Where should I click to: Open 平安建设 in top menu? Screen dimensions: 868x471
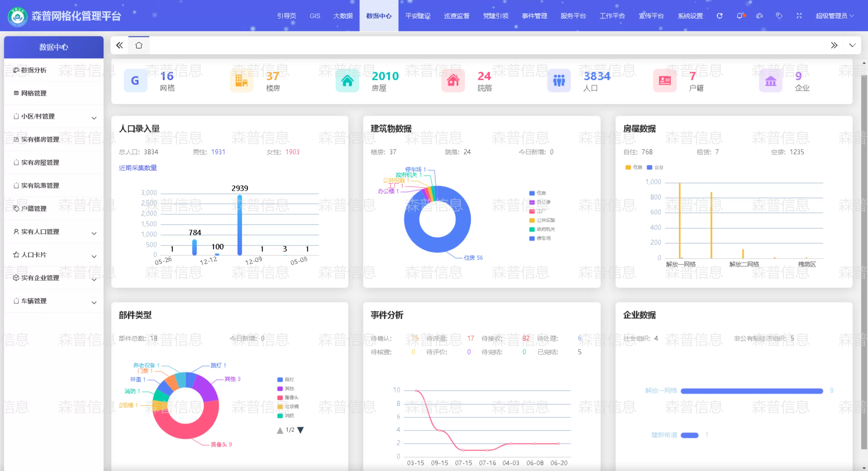point(418,16)
